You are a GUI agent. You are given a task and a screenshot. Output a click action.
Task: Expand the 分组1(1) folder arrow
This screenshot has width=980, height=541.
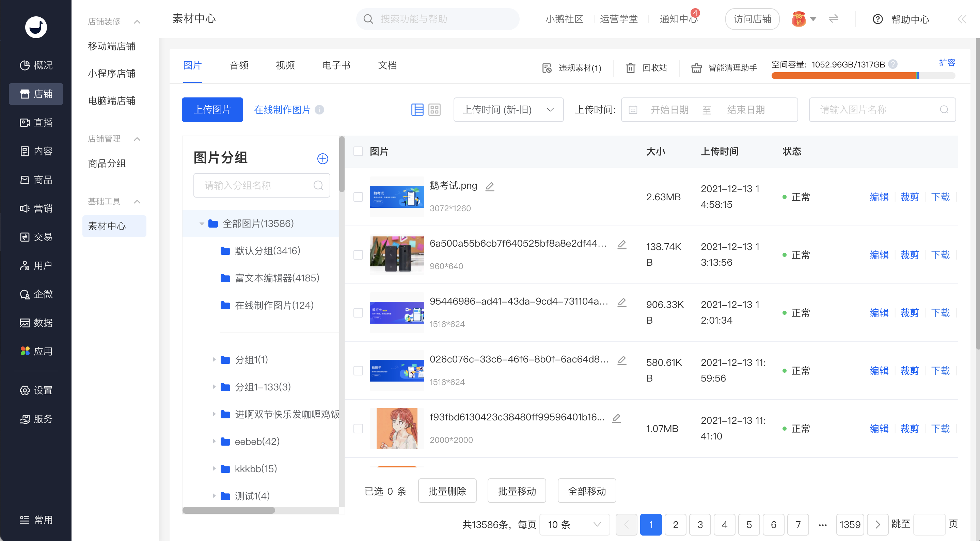(214, 359)
